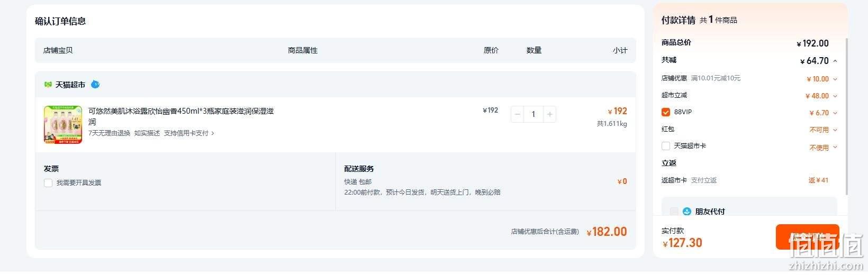Viewport: 868px width, 275px height.
Task: Click the 返¥41 rebate value
Action: 818,180
